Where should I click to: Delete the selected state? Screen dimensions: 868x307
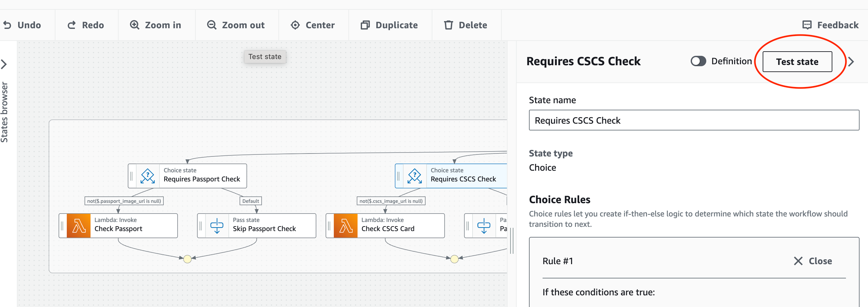point(465,25)
